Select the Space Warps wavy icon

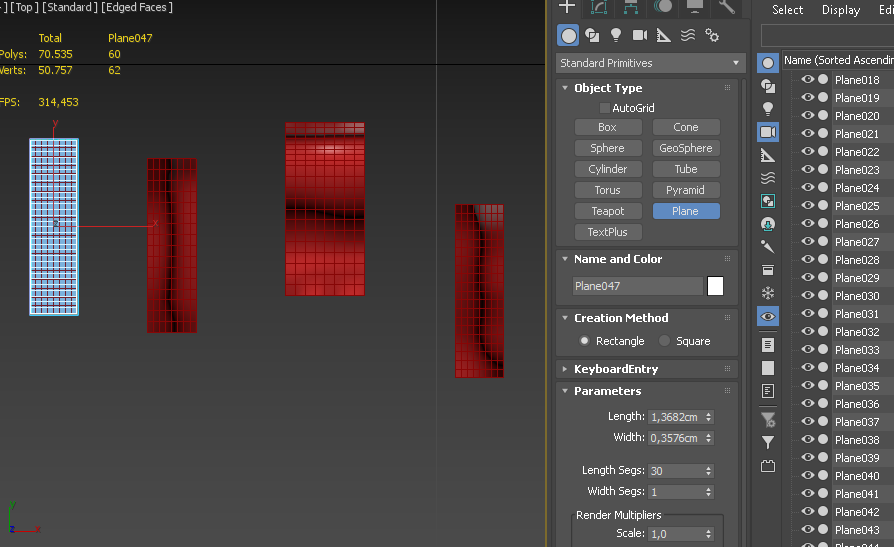(688, 35)
